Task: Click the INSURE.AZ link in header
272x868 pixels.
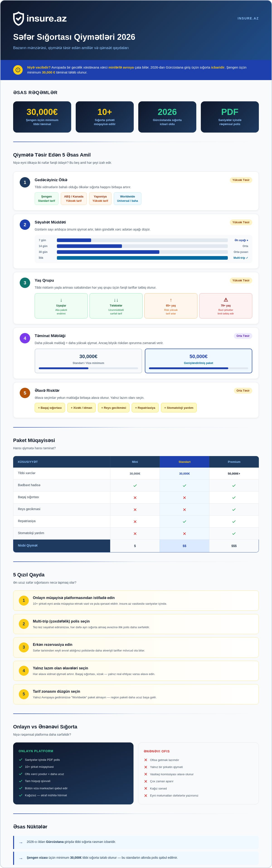Action: (x=248, y=19)
